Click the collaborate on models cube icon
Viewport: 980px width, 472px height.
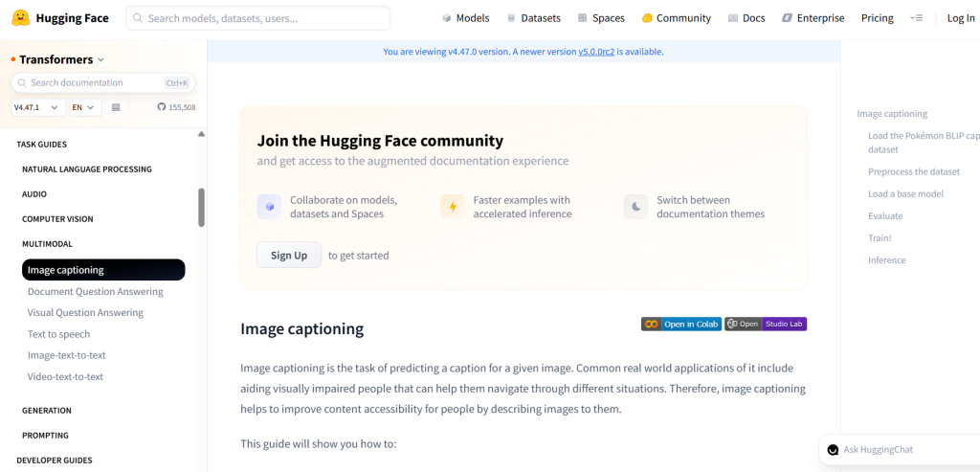coord(270,207)
